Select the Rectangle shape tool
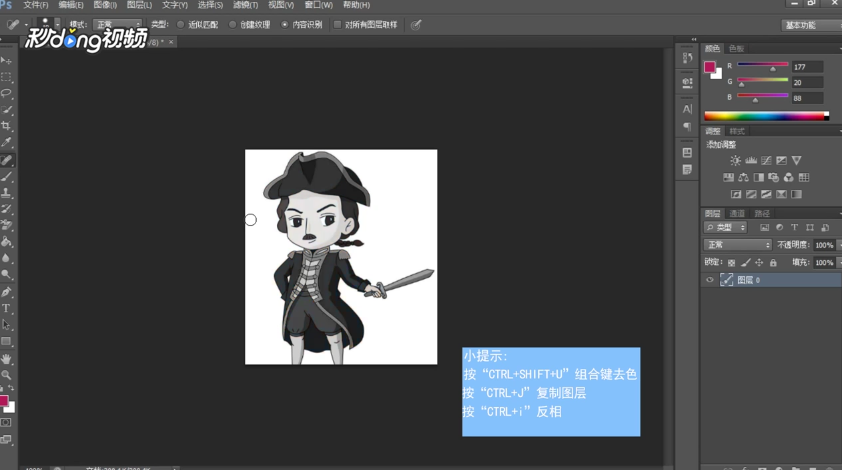The image size is (842, 470). pos(6,342)
